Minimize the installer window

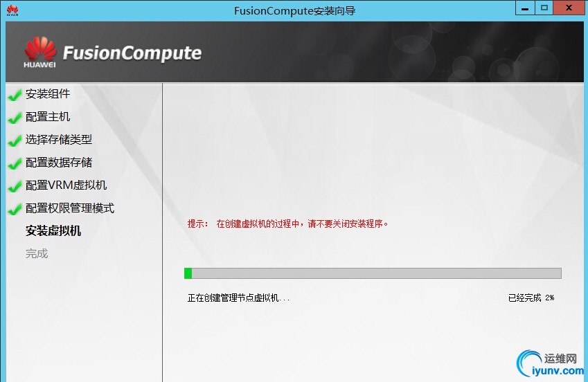pos(525,8)
